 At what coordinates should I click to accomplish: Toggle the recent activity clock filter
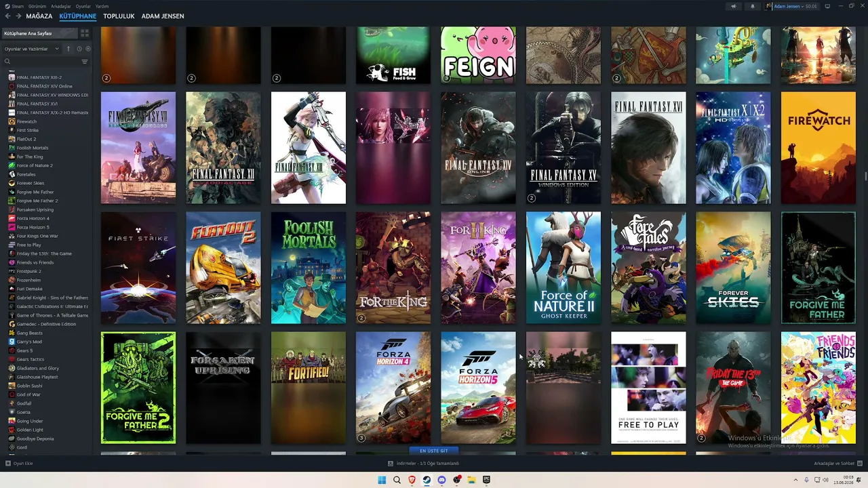(x=79, y=49)
